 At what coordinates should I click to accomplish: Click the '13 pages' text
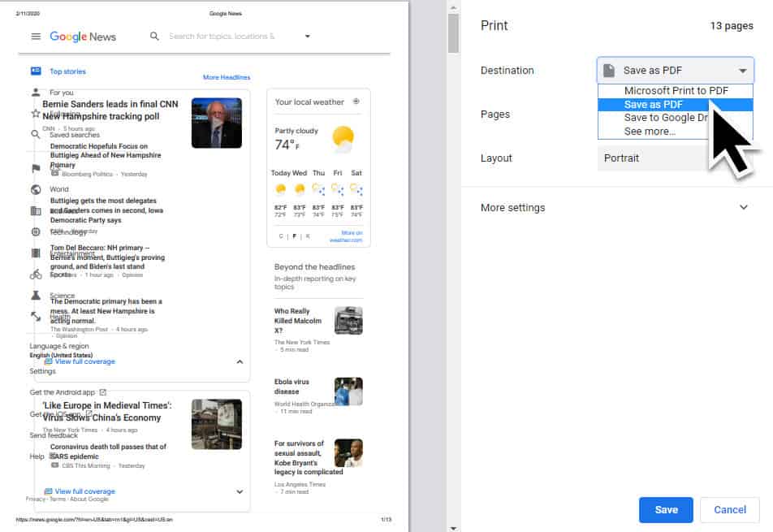tap(732, 26)
